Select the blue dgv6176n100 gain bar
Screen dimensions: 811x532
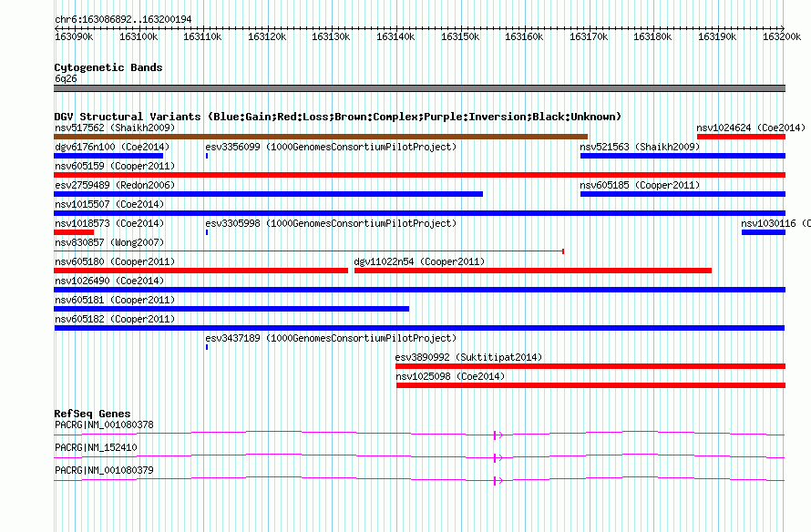pos(108,156)
